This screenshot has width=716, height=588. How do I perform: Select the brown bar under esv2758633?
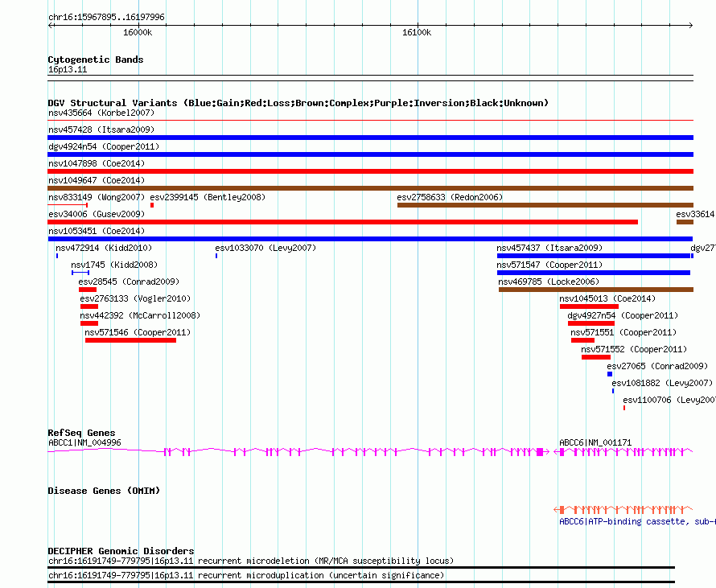tap(545, 205)
